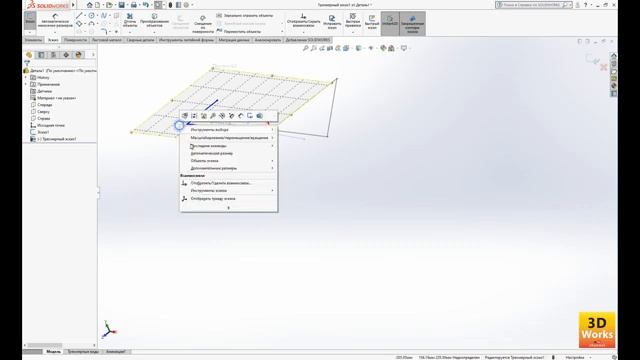Open dropdown arrow under Display/Delete Relations

coord(304,32)
